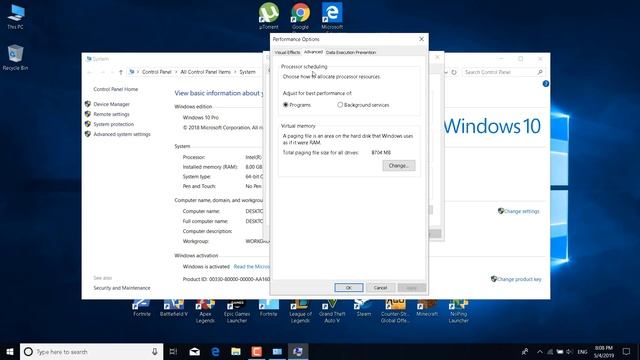The image size is (640, 360).
Task: Open the Microsoft Edge desktop shortcut
Action: (x=332, y=16)
